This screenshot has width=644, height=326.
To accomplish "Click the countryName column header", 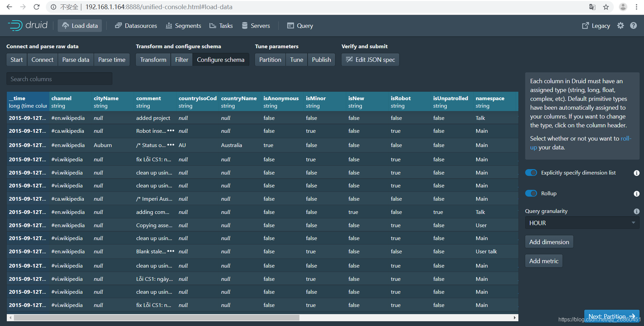I will [240, 102].
